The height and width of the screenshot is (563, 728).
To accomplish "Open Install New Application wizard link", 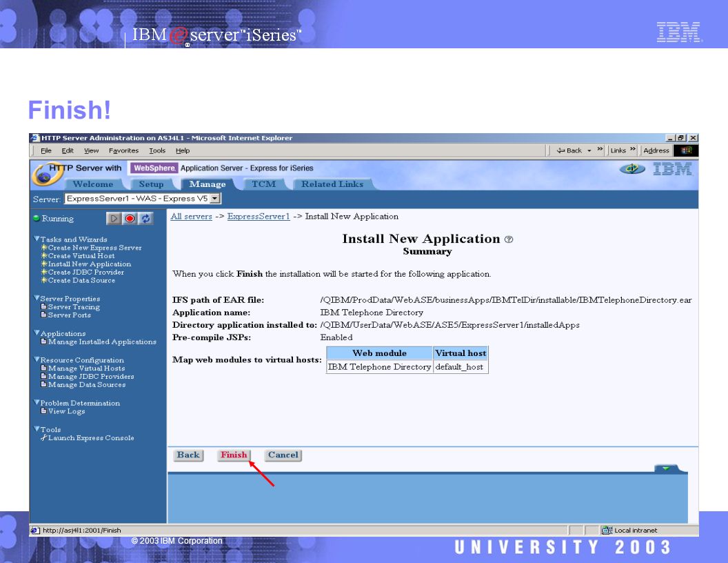I will click(x=89, y=264).
